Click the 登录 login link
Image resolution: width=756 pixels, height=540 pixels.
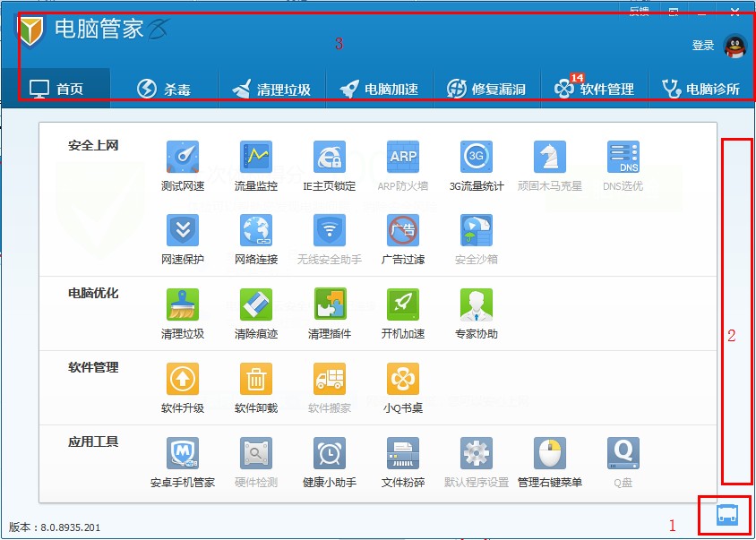click(703, 46)
